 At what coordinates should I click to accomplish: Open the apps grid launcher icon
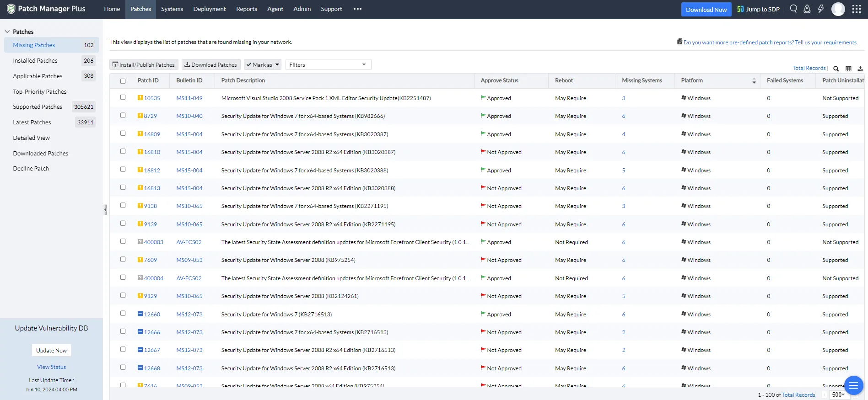click(857, 9)
